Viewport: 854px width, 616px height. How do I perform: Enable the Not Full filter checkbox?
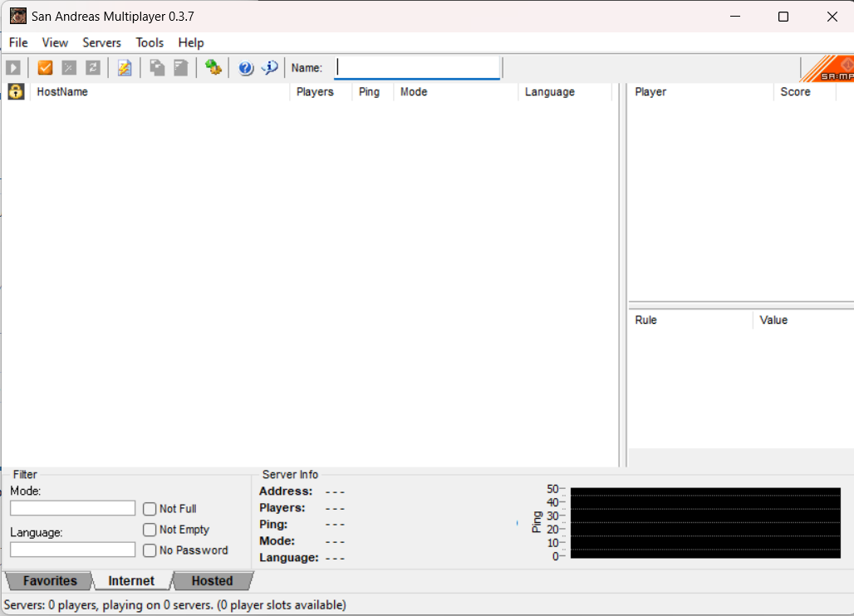(x=150, y=509)
